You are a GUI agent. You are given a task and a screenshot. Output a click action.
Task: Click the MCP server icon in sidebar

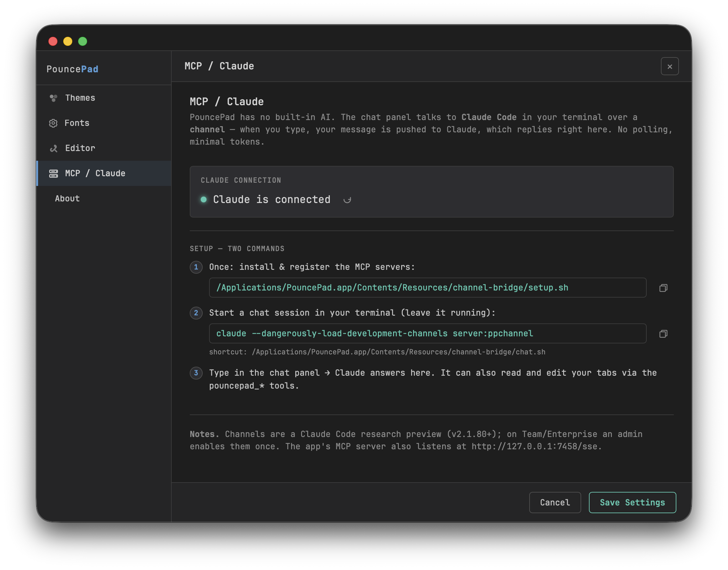pyautogui.click(x=53, y=174)
